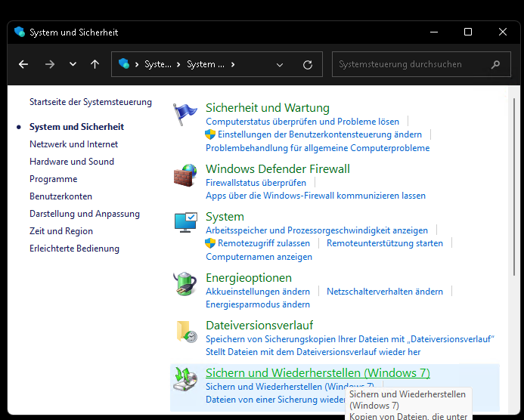The width and height of the screenshot is (524, 420).
Task: Open Sichern und Wiederherstellen (Windows 7) heading
Action: pyautogui.click(x=318, y=373)
